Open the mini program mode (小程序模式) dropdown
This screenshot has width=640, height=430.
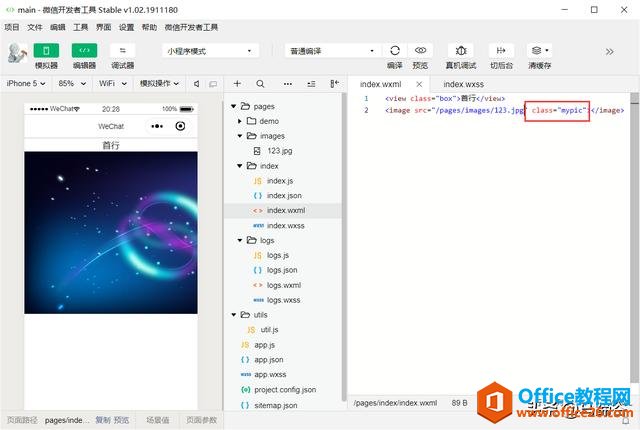coord(210,50)
